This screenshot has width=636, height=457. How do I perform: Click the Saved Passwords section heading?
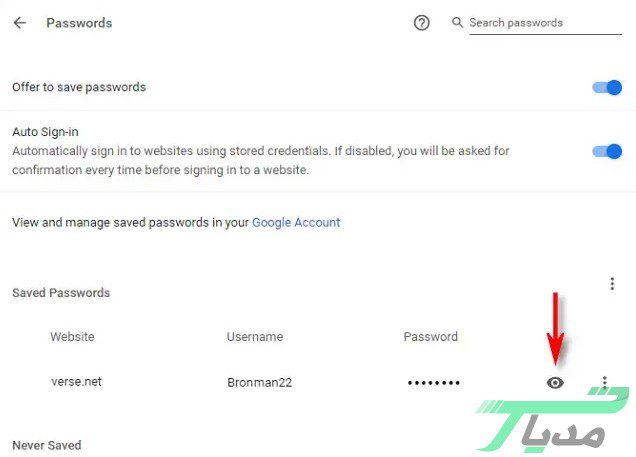(61, 293)
